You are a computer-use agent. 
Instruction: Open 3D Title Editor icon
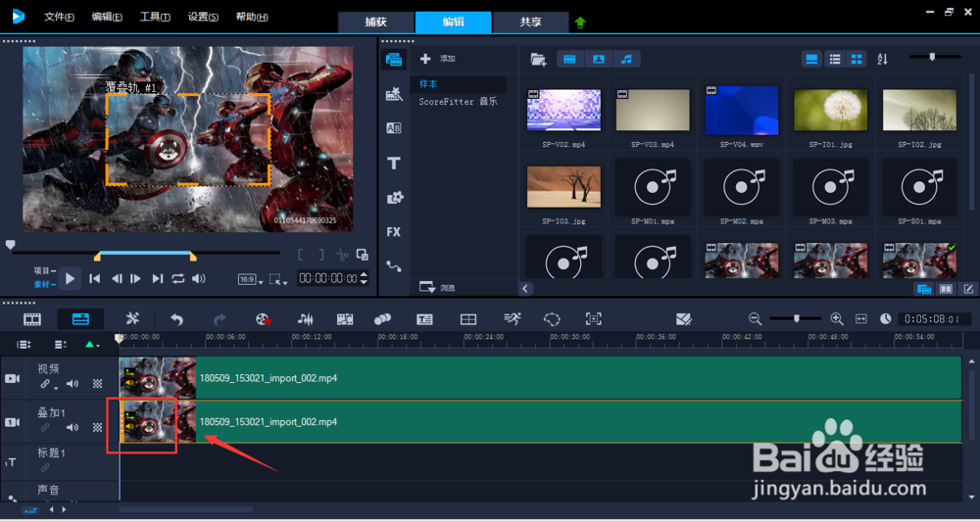(684, 319)
